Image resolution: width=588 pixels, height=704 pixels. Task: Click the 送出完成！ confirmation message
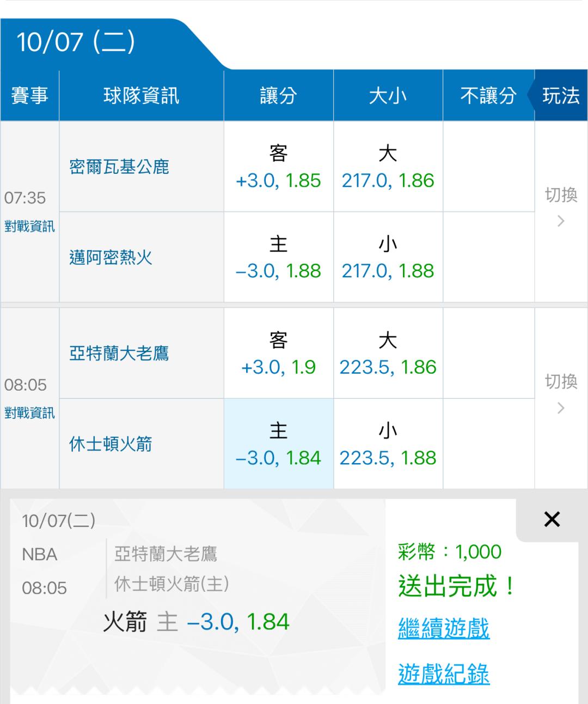(456, 586)
